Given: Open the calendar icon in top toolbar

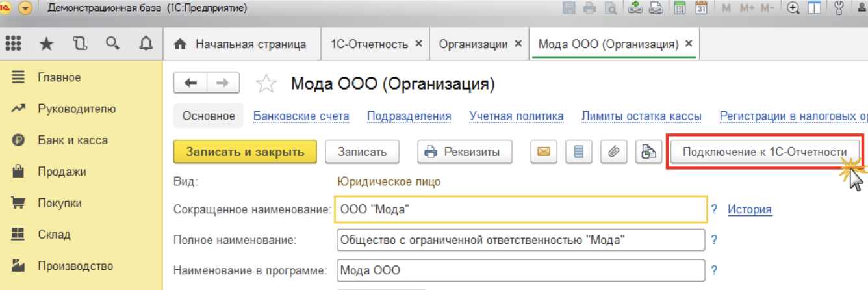Looking at the screenshot, I should click(x=701, y=8).
